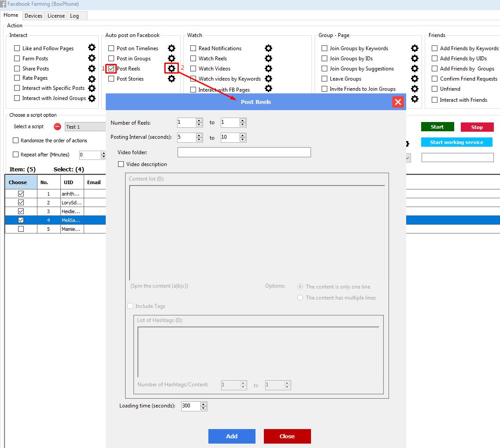
Task: Open gear for Join Groups by Suggestions
Action: click(415, 69)
